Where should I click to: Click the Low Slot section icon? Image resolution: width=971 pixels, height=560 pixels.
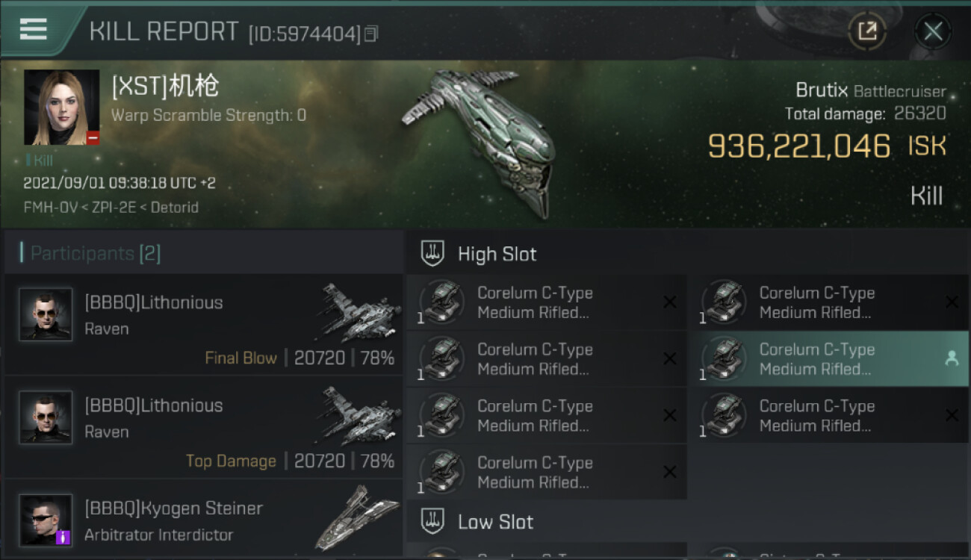(432, 521)
